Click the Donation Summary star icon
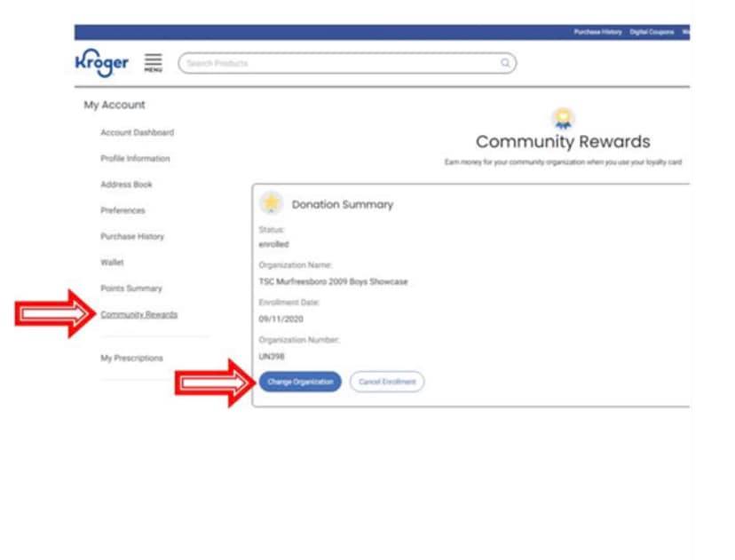The image size is (735, 560). tap(271, 203)
